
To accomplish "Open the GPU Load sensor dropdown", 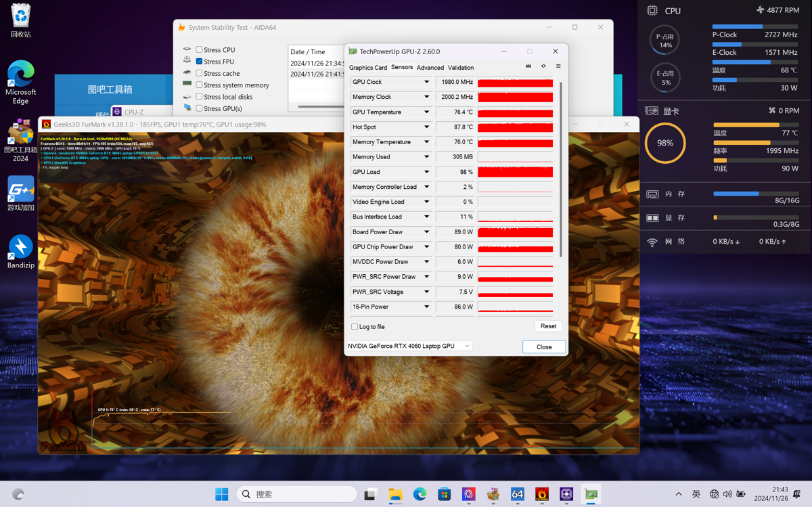I will pyautogui.click(x=426, y=172).
